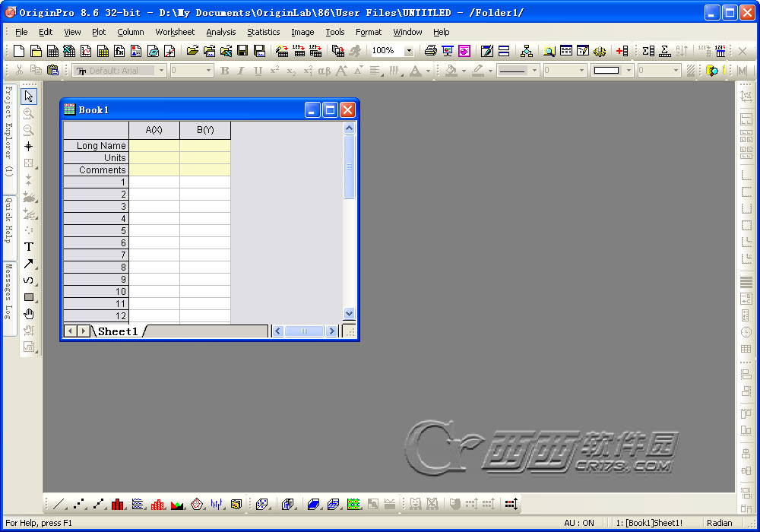Screen dimensions: 760x532
Task: Select the Arrow drawing tool
Action: coord(29,264)
